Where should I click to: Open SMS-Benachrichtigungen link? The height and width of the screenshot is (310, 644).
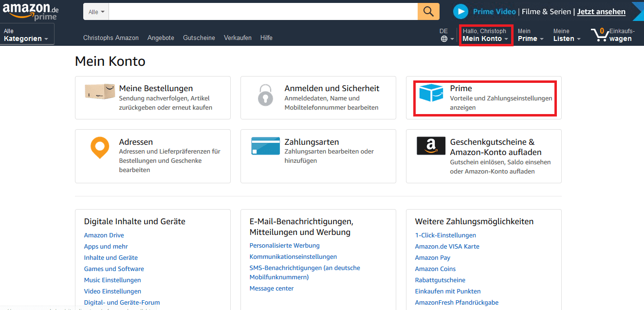[x=305, y=272]
